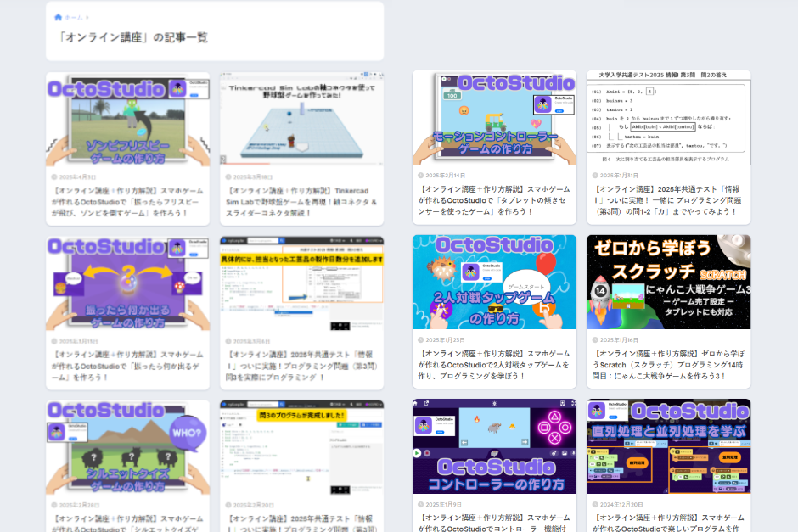
Task: Open the OctoStudio コントローラーの作り方 thumbnail
Action: point(494,446)
